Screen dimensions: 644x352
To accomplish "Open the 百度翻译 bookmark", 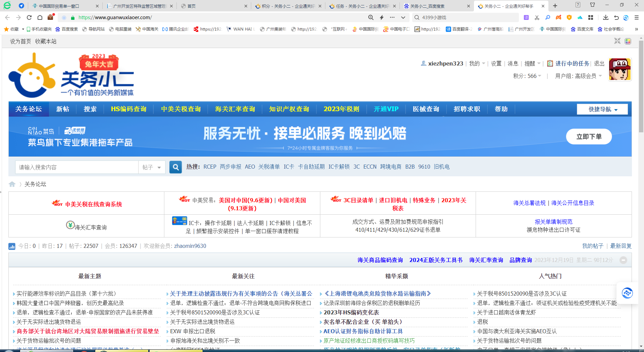I will pos(459,29).
